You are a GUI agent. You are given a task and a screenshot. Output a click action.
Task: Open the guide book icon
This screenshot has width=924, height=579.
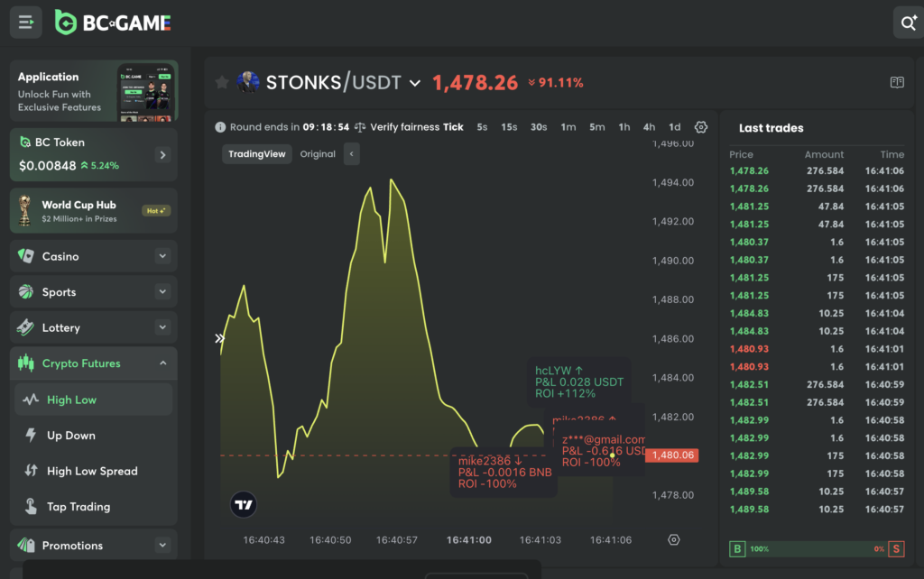pos(897,82)
